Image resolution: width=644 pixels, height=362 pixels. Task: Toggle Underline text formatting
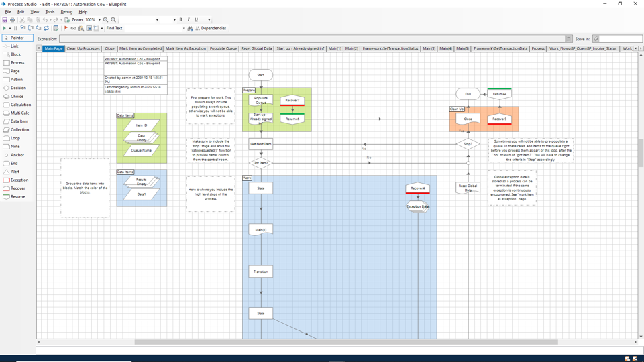197,20
